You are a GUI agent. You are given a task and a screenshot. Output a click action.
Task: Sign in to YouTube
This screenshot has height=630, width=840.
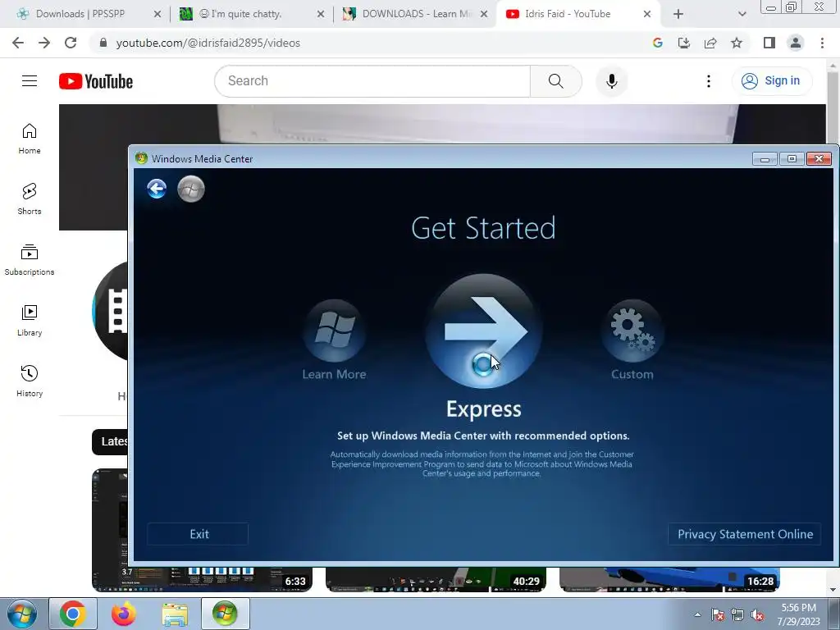coord(771,81)
